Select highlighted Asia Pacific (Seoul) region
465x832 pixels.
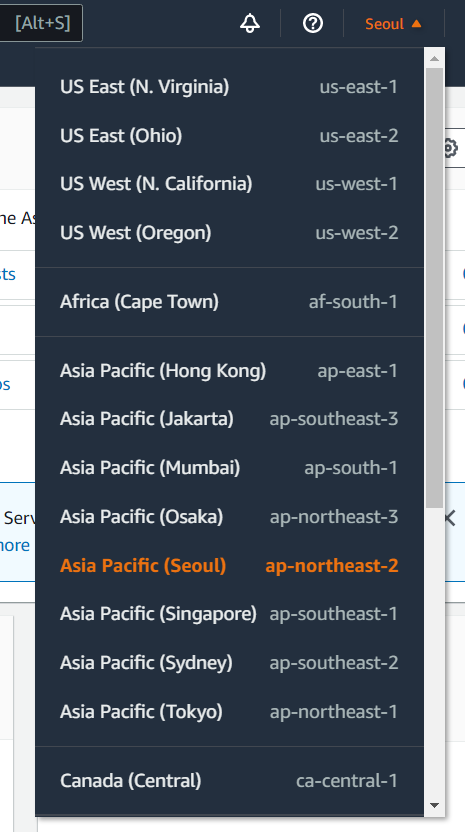[229, 565]
